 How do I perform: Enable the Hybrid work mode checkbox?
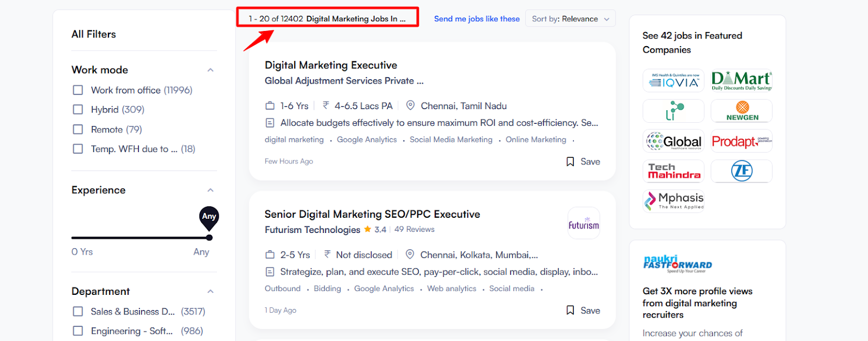click(78, 110)
